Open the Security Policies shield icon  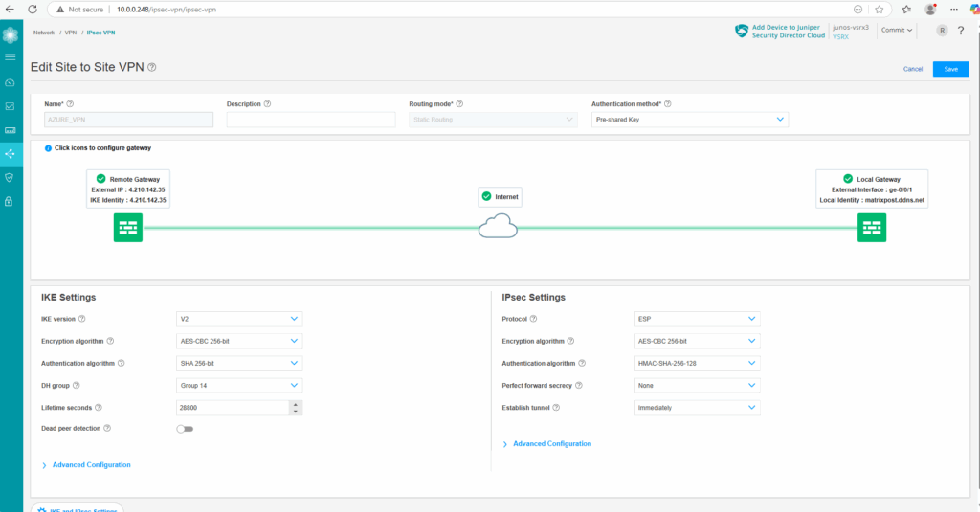coord(10,178)
